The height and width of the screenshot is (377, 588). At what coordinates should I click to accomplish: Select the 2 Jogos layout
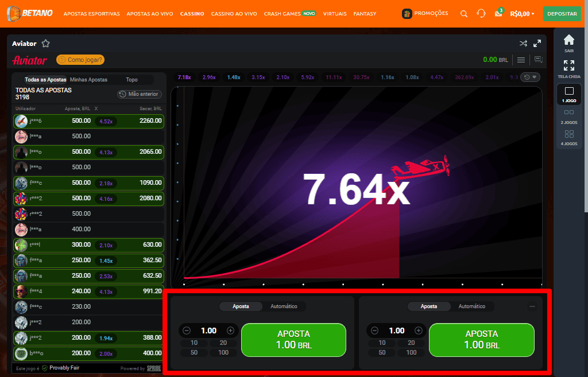coord(569,116)
